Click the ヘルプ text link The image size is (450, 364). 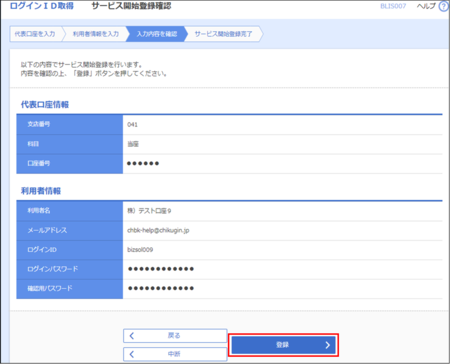[x=426, y=6]
